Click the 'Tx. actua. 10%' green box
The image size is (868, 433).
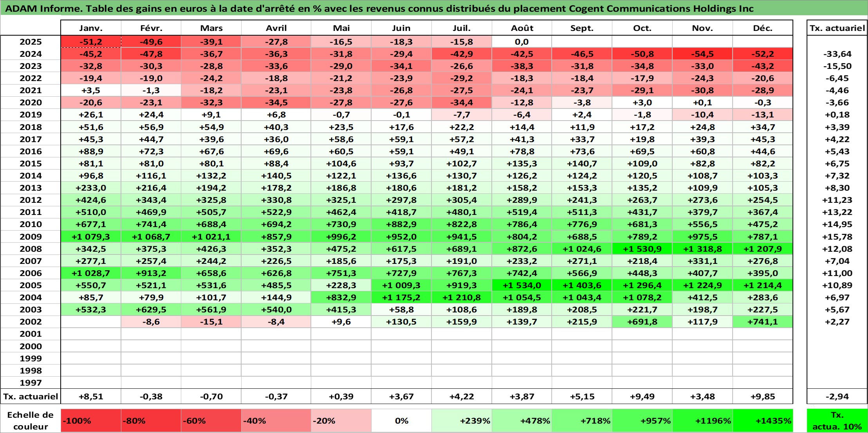click(837, 421)
